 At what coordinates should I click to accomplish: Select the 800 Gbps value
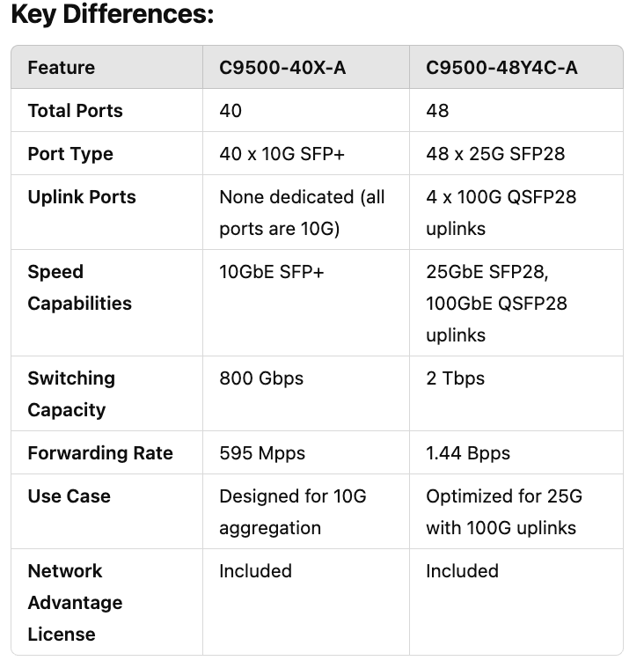click(x=261, y=378)
